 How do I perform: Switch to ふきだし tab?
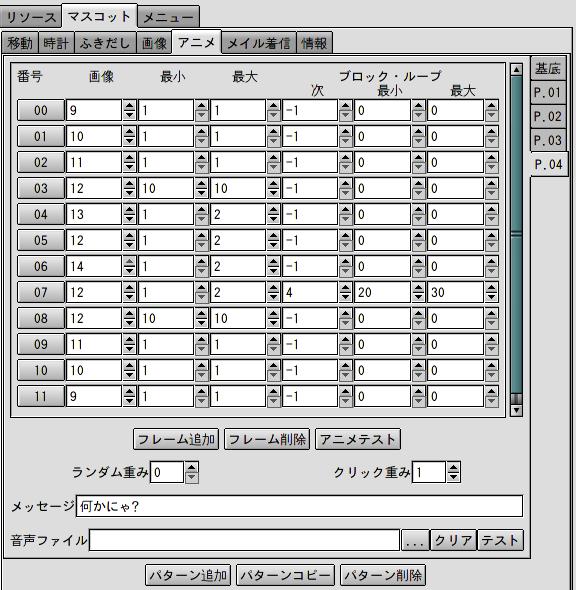click(x=105, y=43)
